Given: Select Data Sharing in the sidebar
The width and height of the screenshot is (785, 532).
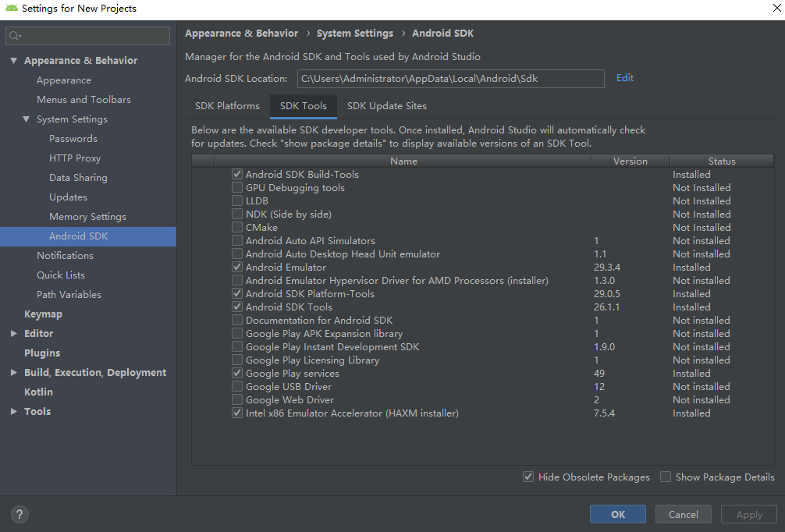Looking at the screenshot, I should pos(78,178).
